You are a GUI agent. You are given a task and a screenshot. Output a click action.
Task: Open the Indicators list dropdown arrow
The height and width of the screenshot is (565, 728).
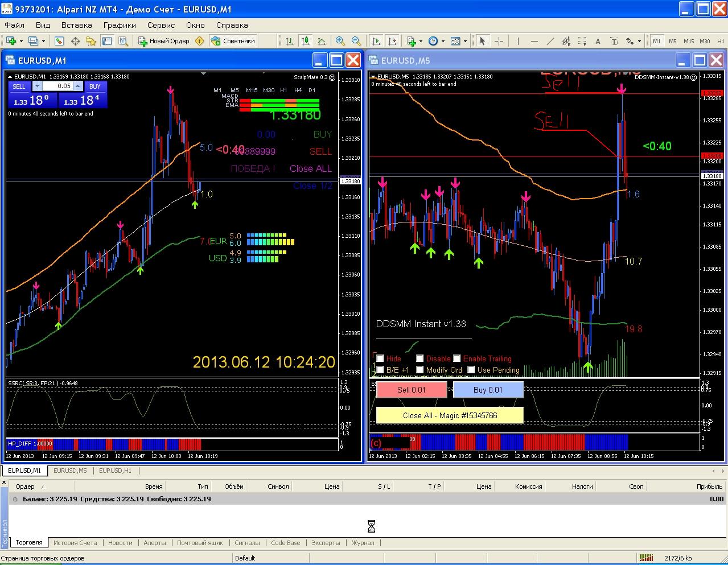[x=421, y=41]
